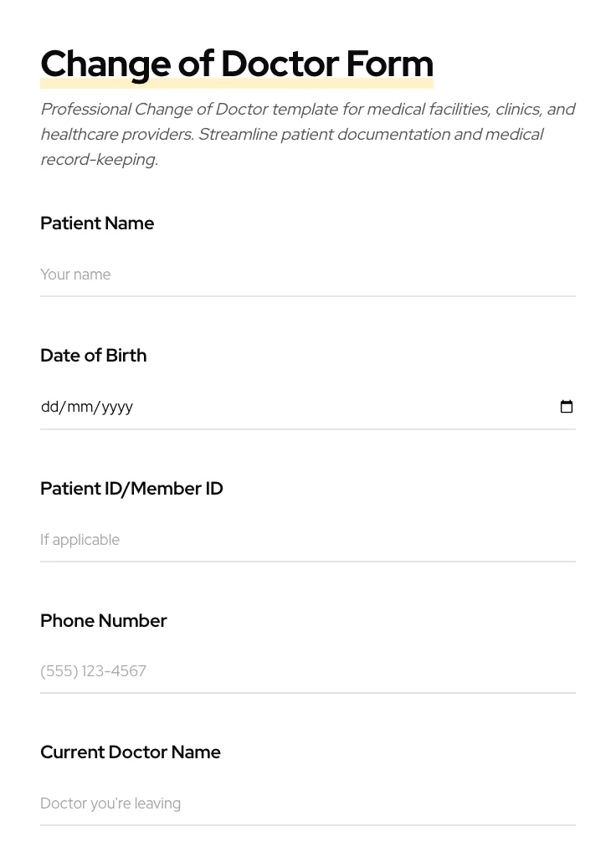Click the word "Doctor" in the form title
The height and width of the screenshot is (857, 616).
[x=280, y=64]
